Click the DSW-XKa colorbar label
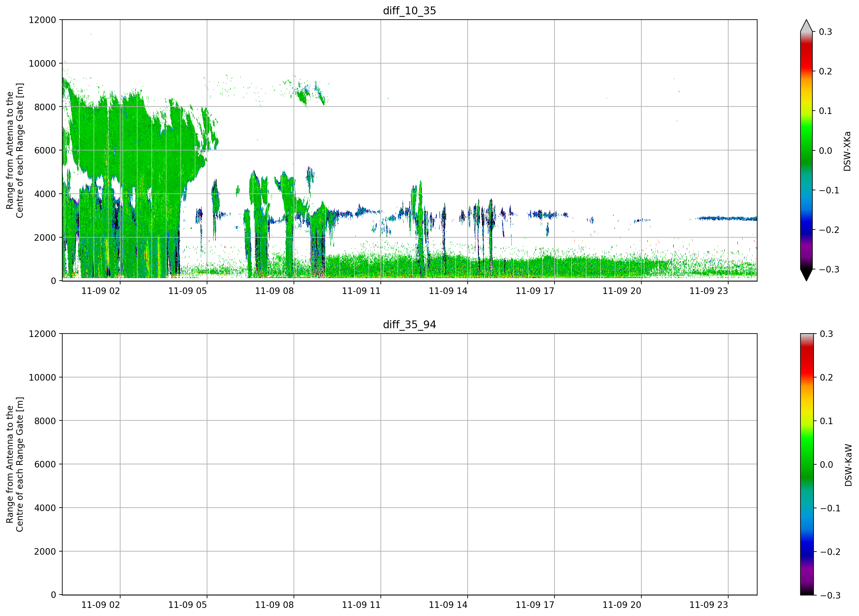This screenshot has width=859, height=616. [847, 151]
